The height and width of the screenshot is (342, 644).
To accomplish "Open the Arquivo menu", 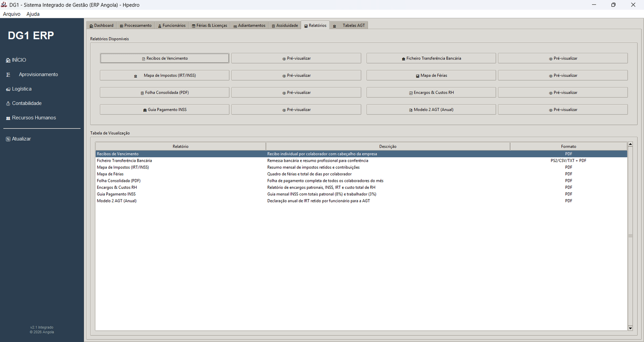I will click(x=12, y=14).
